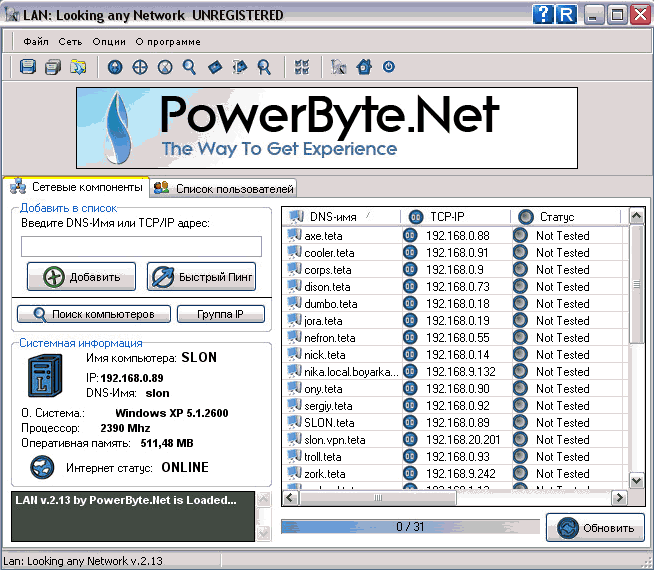This screenshot has height=570, width=654.
Task: Click the TCP-IP icon beside 192.168.0.9
Action: tap(410, 269)
